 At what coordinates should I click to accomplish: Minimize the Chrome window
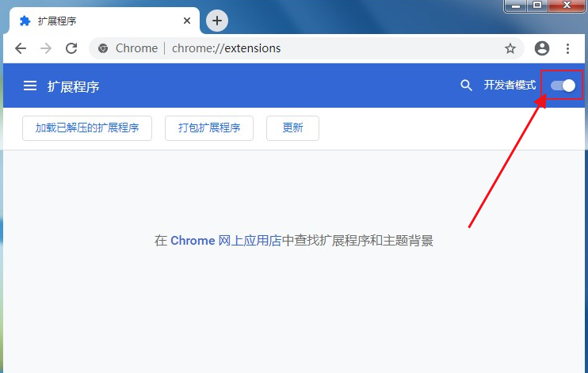516,6
